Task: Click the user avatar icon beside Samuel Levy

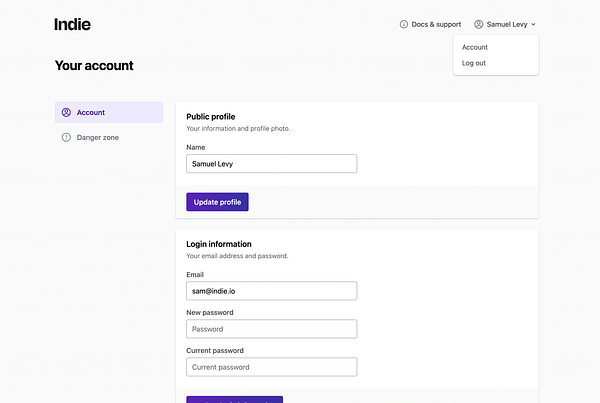Action: click(478, 24)
